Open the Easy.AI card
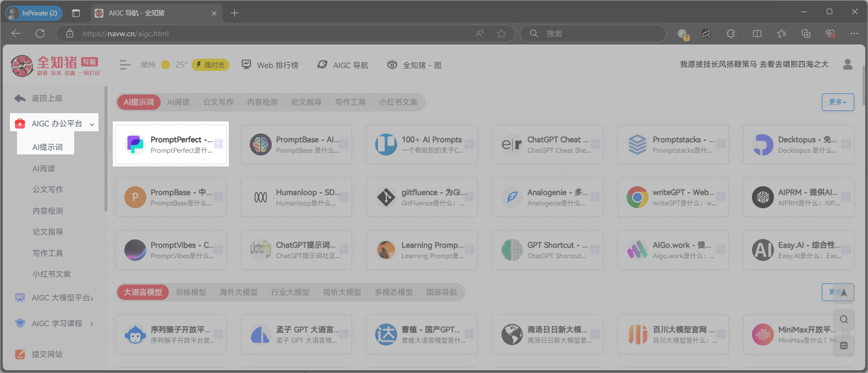Image resolution: width=868 pixels, height=373 pixels. tap(799, 250)
